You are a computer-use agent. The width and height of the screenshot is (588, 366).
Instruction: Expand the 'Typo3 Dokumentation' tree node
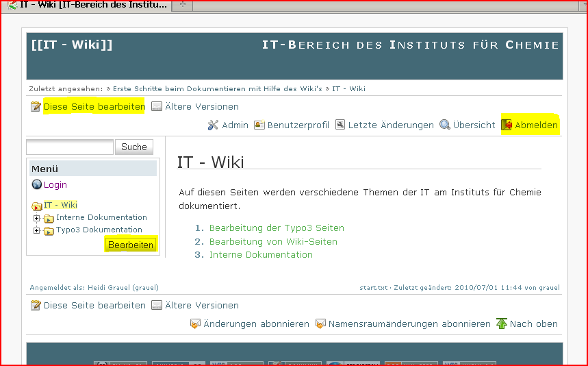tap(36, 230)
